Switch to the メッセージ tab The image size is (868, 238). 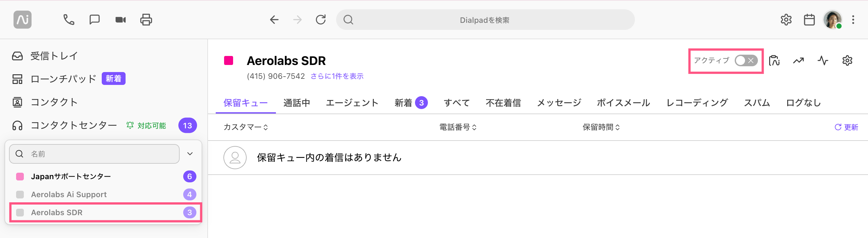click(559, 103)
